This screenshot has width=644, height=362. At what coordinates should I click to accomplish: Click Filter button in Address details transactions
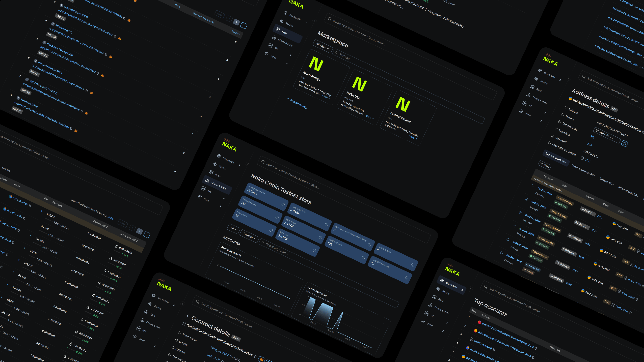point(545,165)
